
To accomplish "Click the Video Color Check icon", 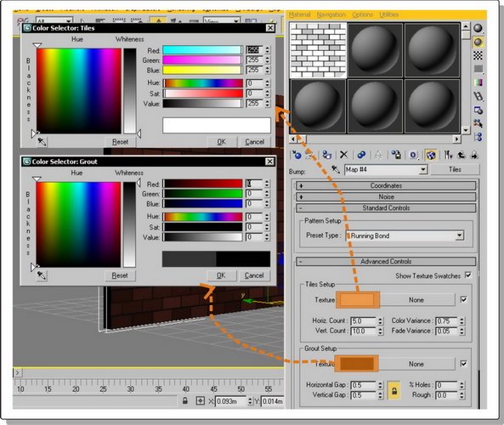I will click(x=478, y=82).
